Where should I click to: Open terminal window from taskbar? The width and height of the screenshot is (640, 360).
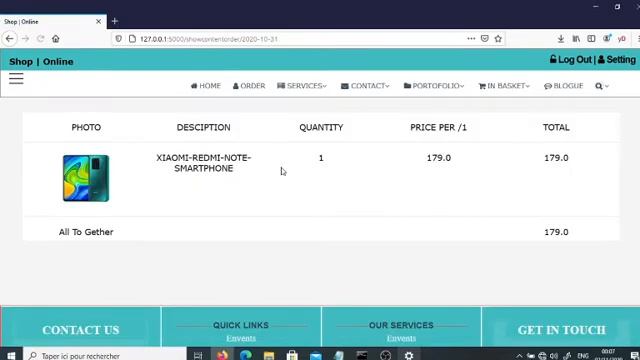(x=362, y=355)
